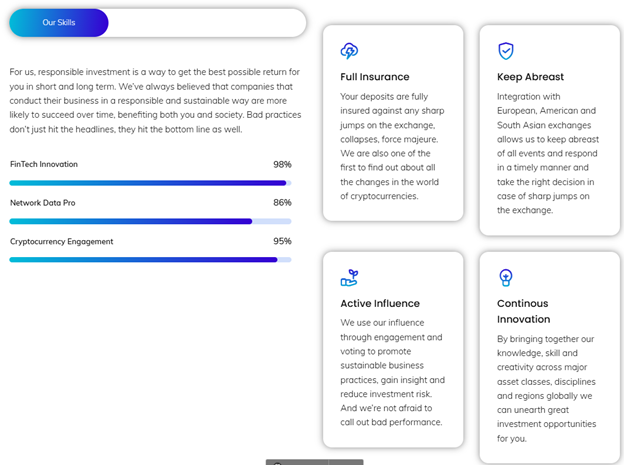Image resolution: width=624 pixels, height=465 pixels.
Task: Click the Continuous Innovation lightbulb icon
Action: tap(506, 277)
